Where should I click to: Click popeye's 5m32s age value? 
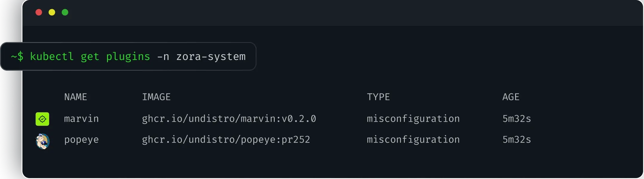tap(517, 140)
